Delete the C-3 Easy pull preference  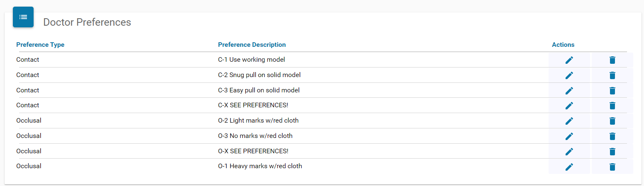pos(612,91)
